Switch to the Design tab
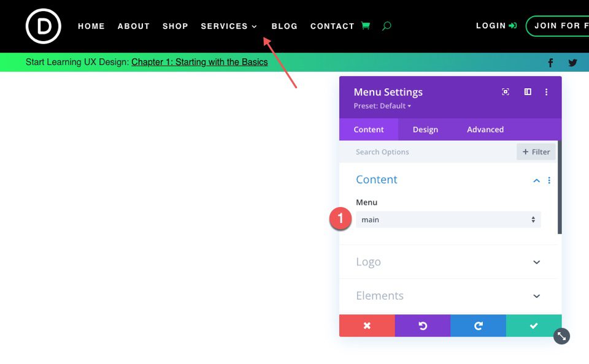This screenshot has width=589, height=364. point(425,129)
